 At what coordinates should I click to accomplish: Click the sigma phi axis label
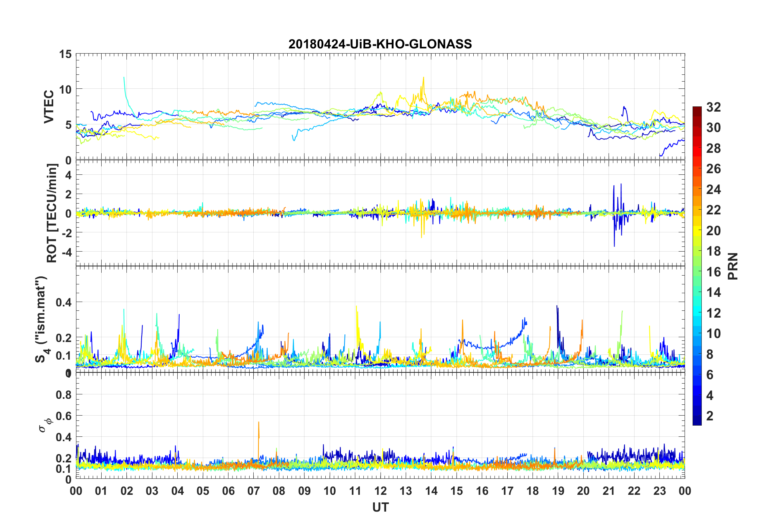coord(45,425)
